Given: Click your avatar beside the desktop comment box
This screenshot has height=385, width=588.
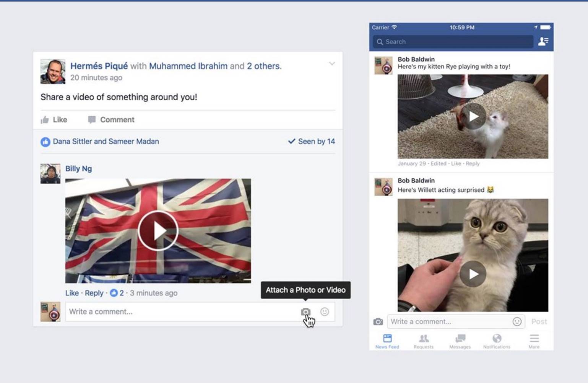Looking at the screenshot, I should tap(50, 312).
